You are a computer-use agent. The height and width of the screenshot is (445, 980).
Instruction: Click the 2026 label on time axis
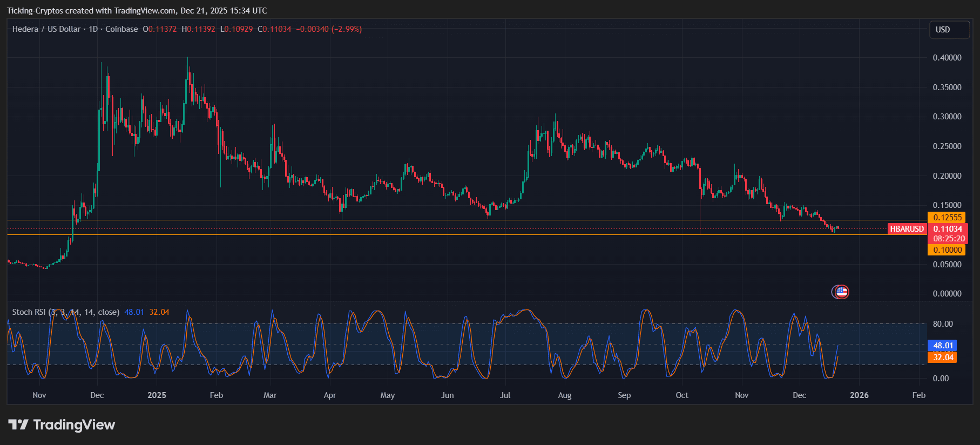(x=859, y=395)
